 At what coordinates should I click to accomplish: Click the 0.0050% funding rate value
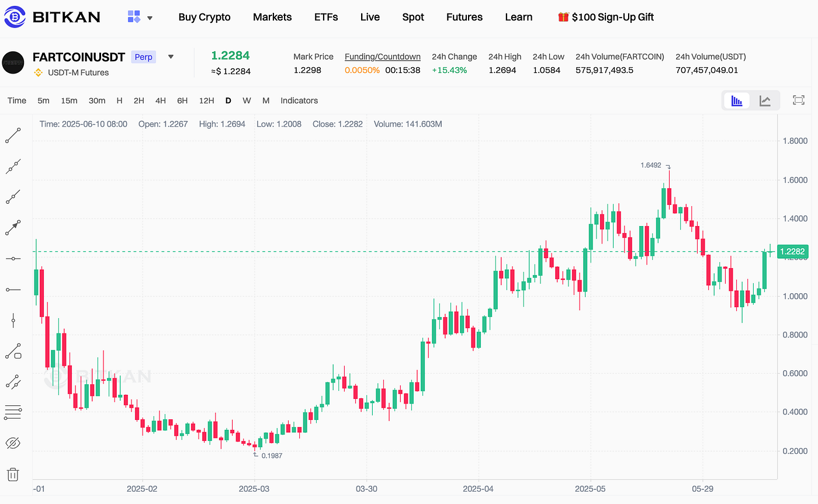coord(362,70)
